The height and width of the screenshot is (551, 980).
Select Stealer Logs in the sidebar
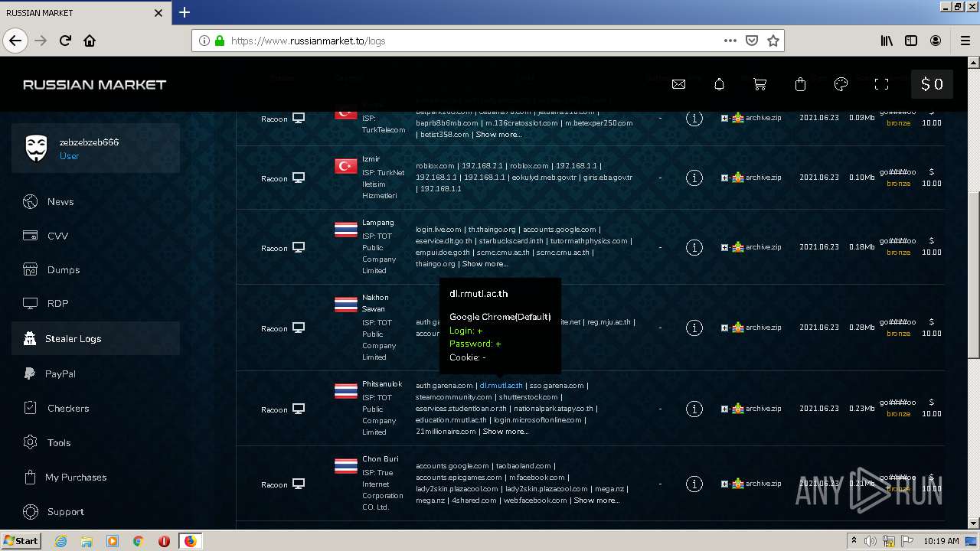tap(96, 338)
